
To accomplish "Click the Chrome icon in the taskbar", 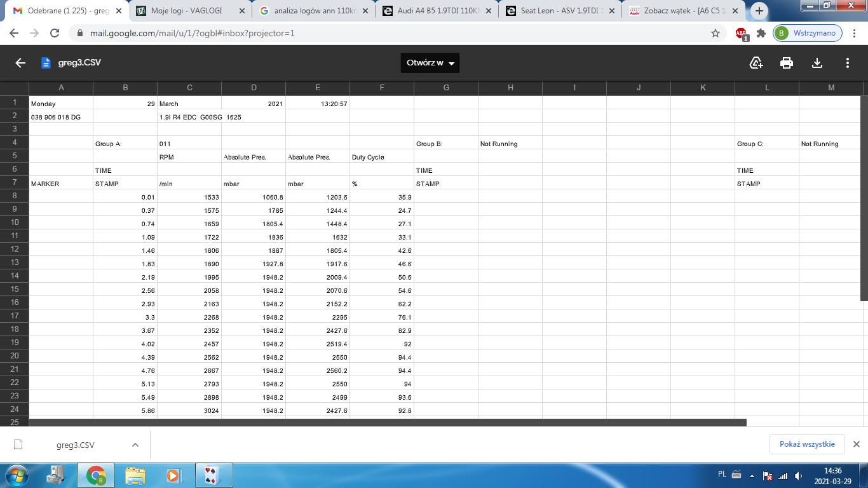I will point(95,475).
